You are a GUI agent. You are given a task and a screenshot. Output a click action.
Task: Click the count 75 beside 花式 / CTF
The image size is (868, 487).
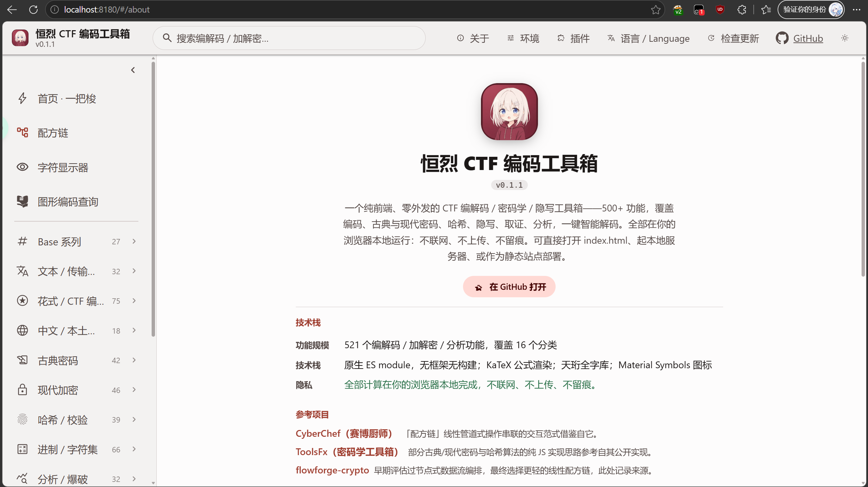[x=116, y=301]
